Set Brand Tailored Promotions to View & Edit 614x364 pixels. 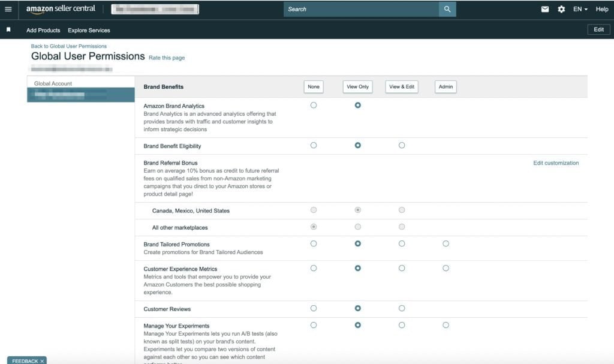(x=401, y=243)
